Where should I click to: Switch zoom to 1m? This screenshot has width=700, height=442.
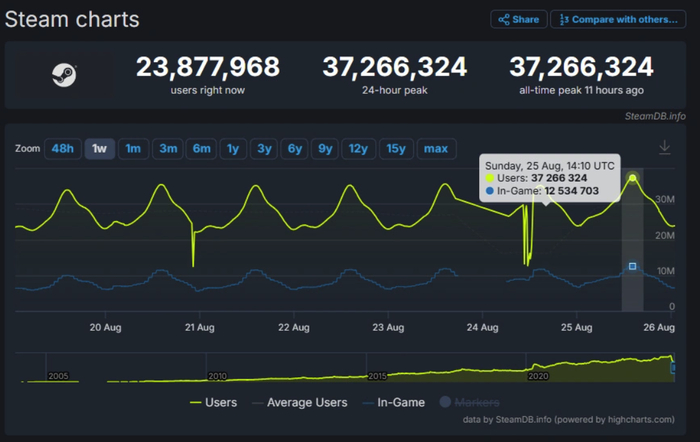click(x=133, y=149)
